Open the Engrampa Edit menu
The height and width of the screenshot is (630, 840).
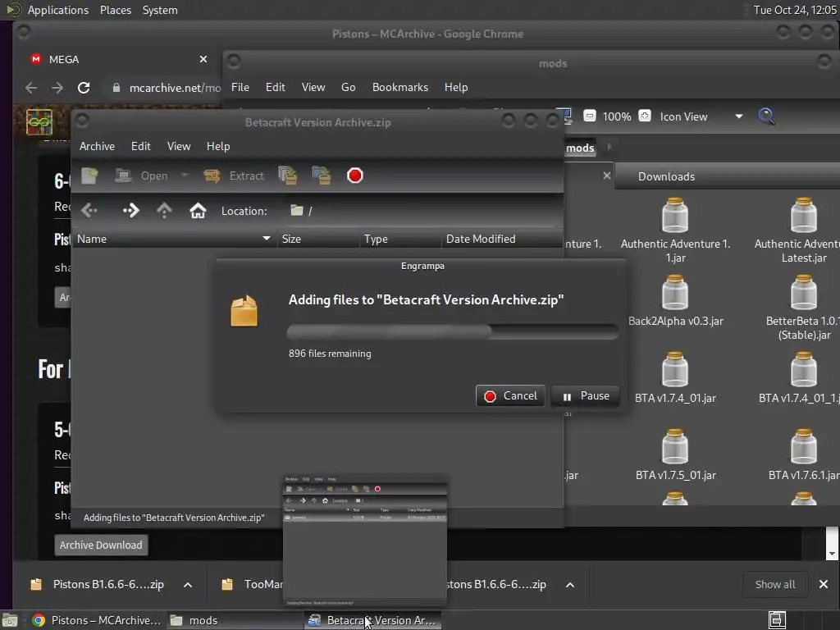pos(141,146)
